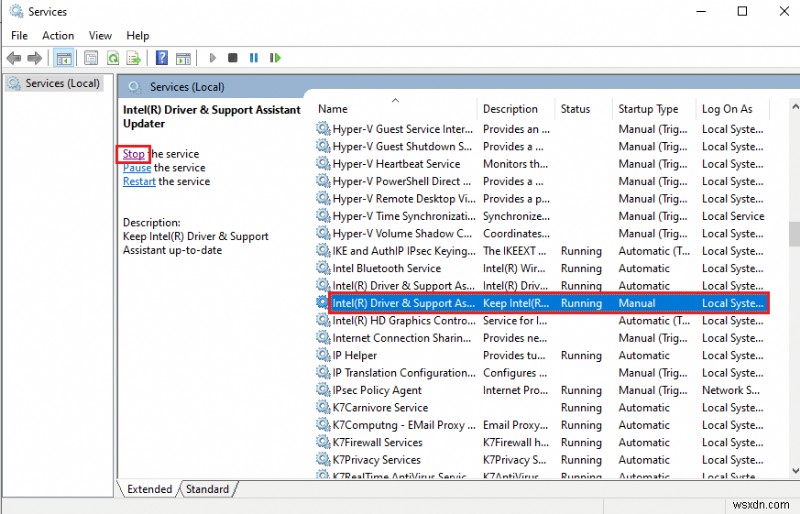Select Hyper-V Heartbeat Service row

point(541,164)
